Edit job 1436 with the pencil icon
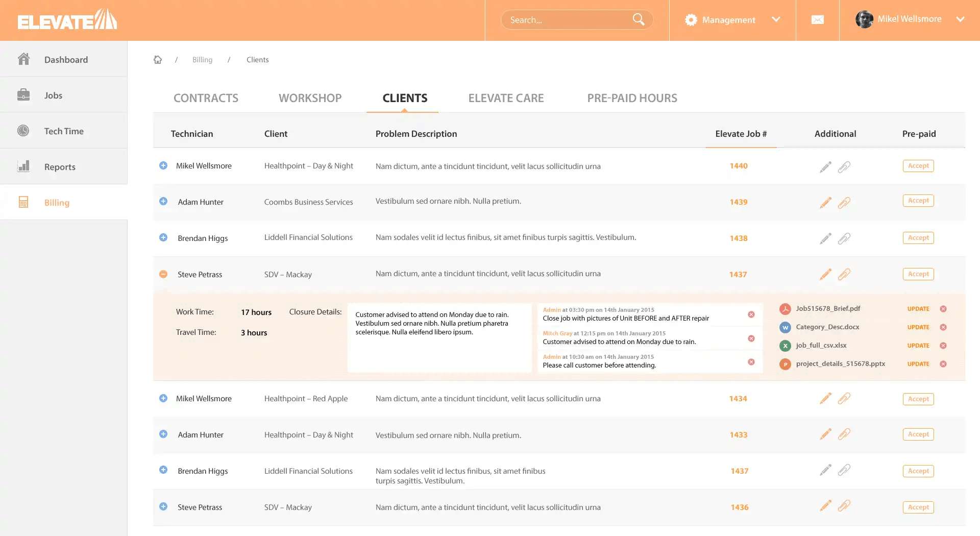The height and width of the screenshot is (536, 980). (x=825, y=505)
